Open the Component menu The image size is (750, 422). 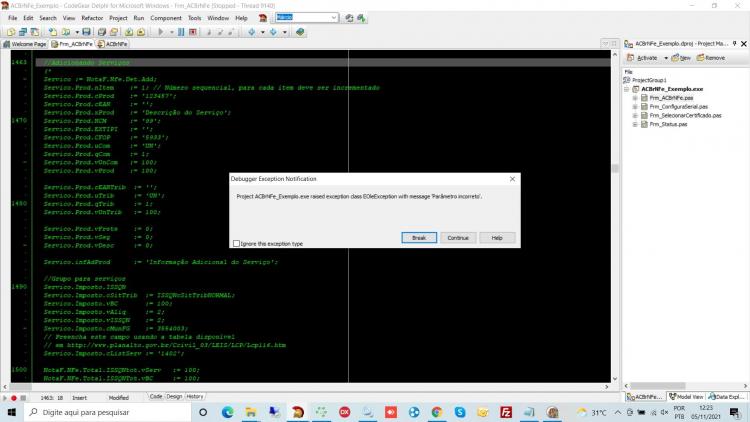(x=165, y=18)
